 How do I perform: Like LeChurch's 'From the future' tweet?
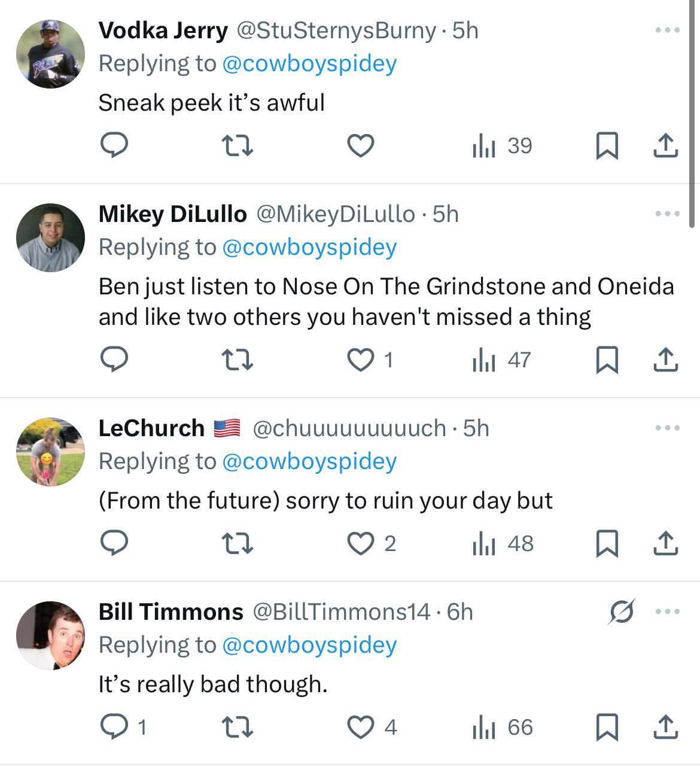[x=361, y=543]
